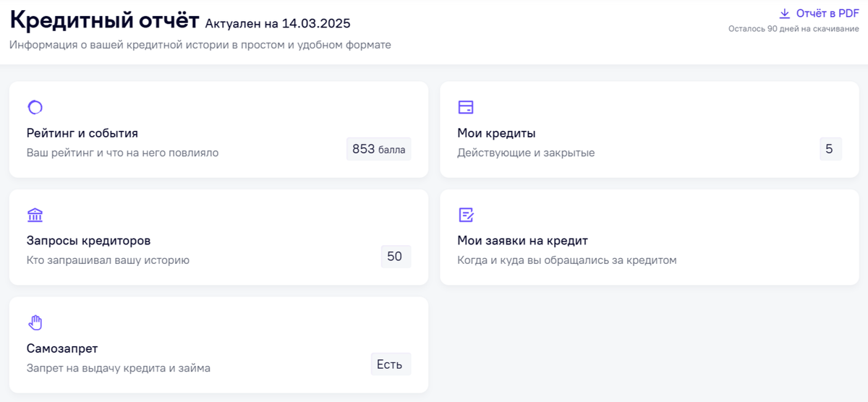This screenshot has height=402, width=868.
Task: Click the credits count badge 5
Action: tap(829, 150)
